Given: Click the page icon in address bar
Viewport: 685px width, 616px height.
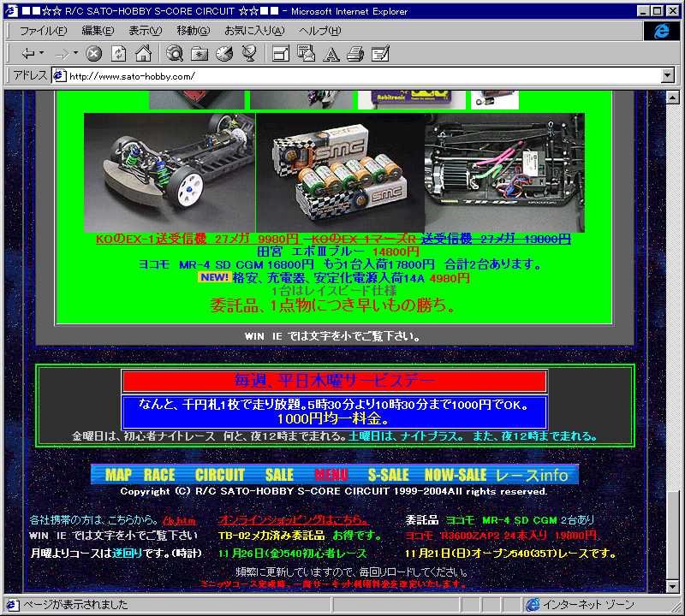Looking at the screenshot, I should pyautogui.click(x=59, y=75).
